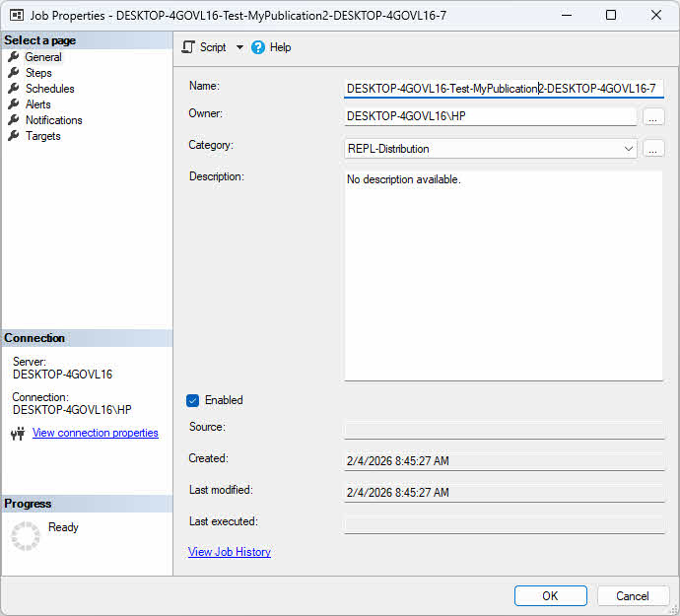The width and height of the screenshot is (680, 616).
Task: Open the View Job History link
Action: [x=230, y=551]
